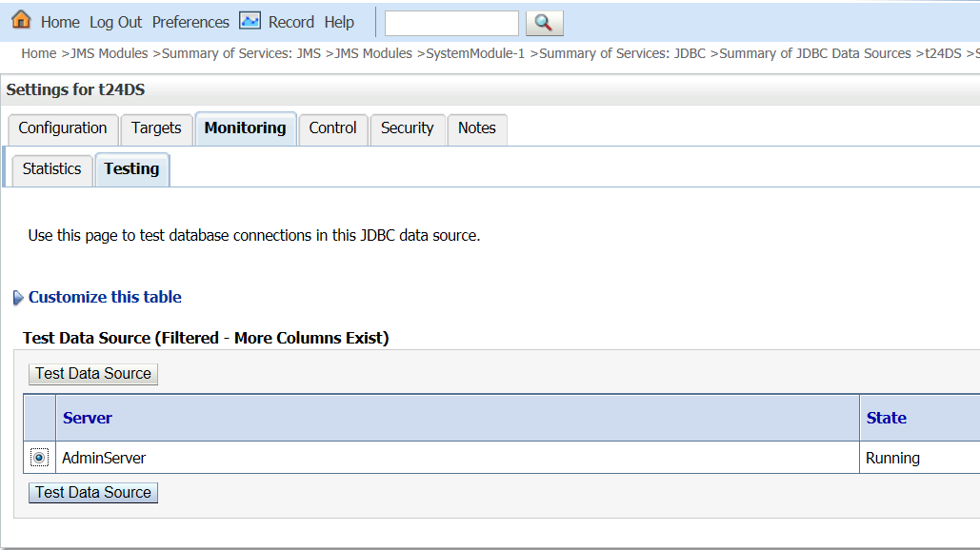Open the Control tab

tap(332, 128)
